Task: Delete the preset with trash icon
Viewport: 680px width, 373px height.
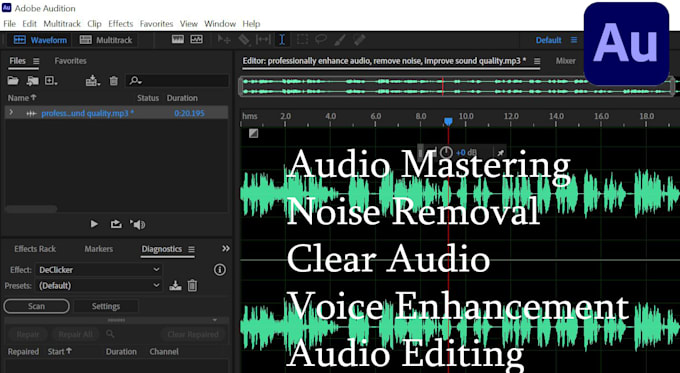Action: pos(192,285)
